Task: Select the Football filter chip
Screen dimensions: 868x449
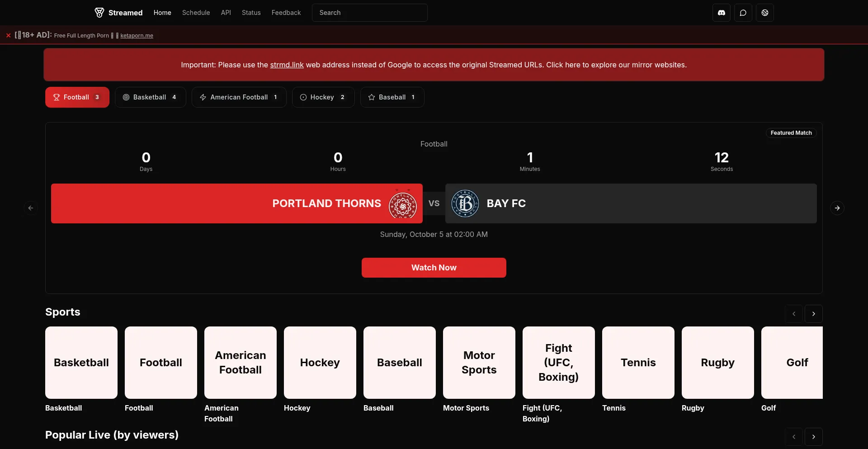Action: click(77, 97)
